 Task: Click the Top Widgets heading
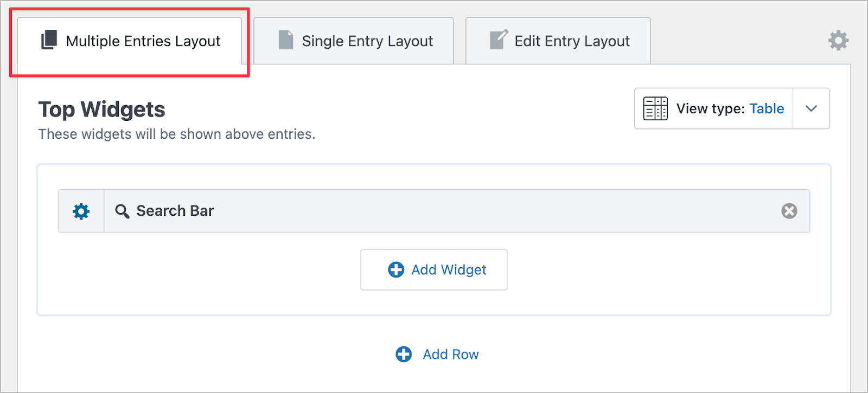point(101,109)
